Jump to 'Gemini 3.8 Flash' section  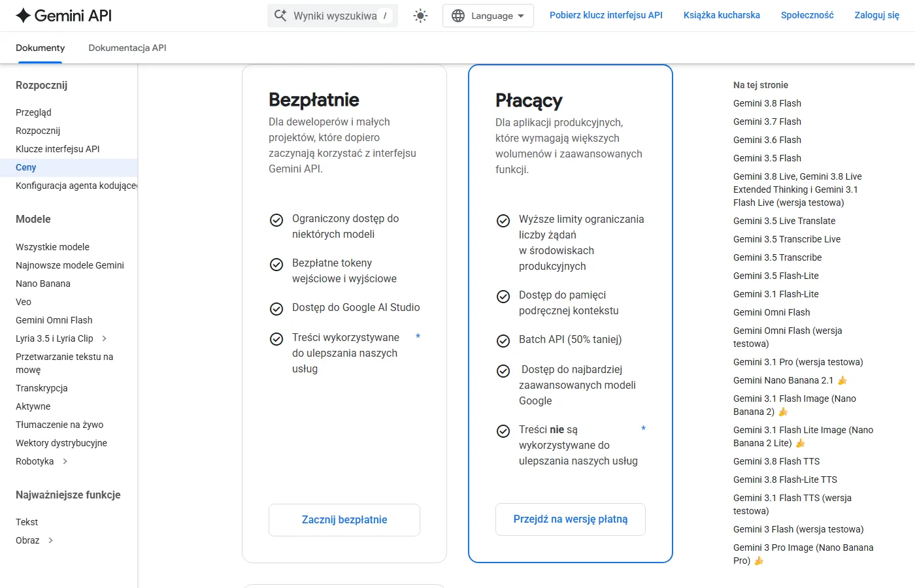(767, 103)
